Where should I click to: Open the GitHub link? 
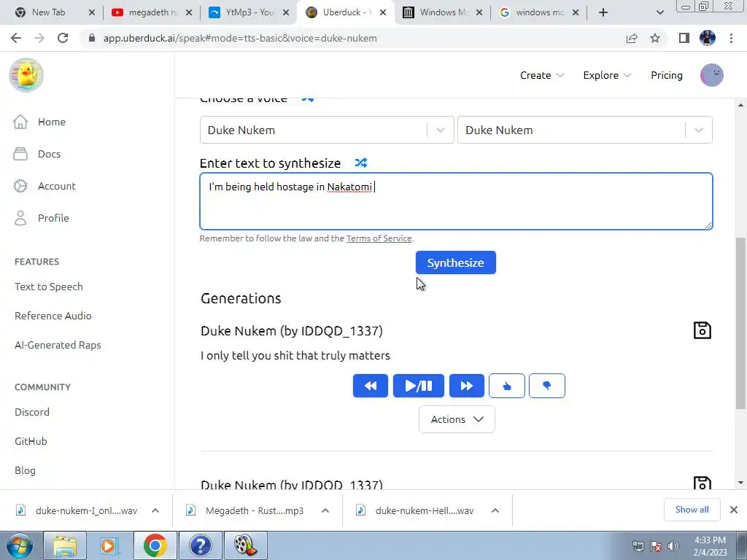click(31, 441)
